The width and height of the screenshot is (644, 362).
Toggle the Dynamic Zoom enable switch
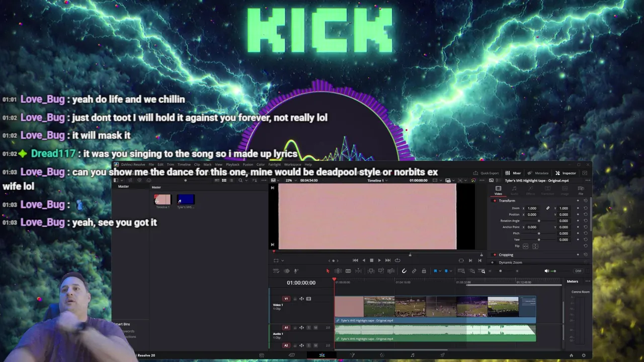point(493,262)
